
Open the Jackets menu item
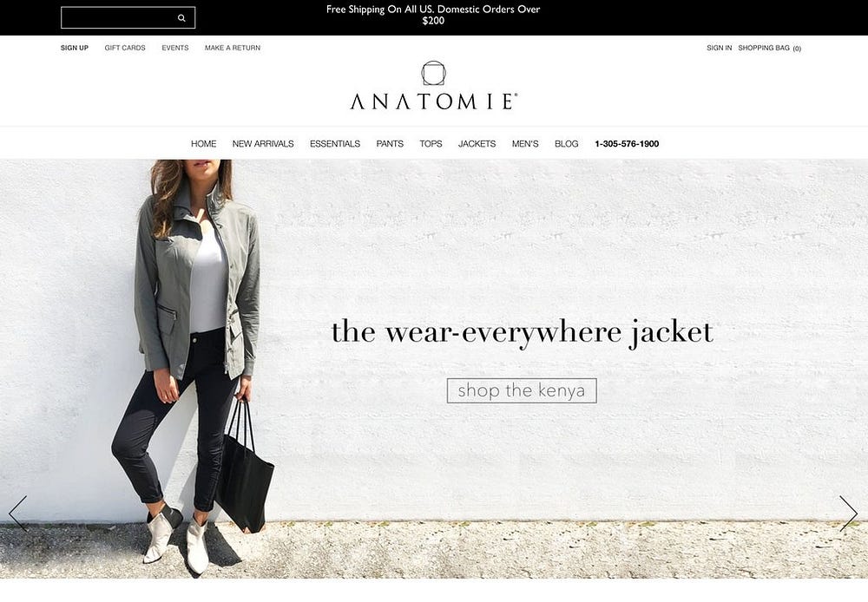(477, 144)
